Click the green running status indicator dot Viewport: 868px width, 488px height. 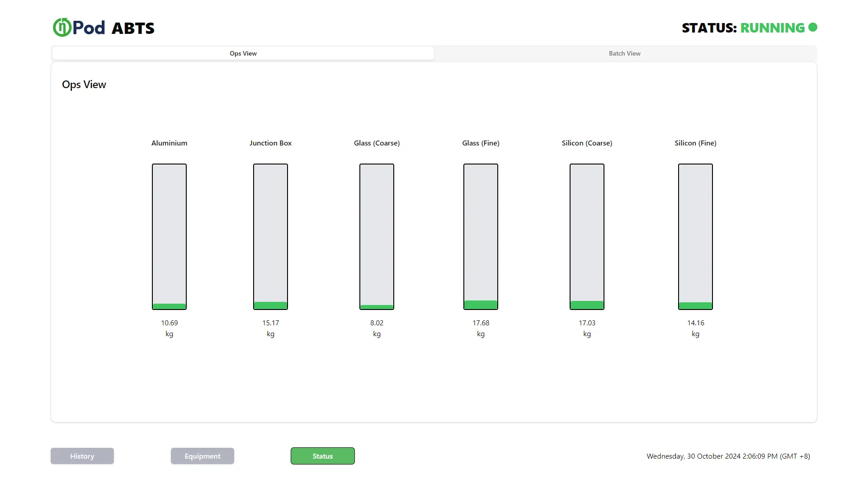point(813,27)
